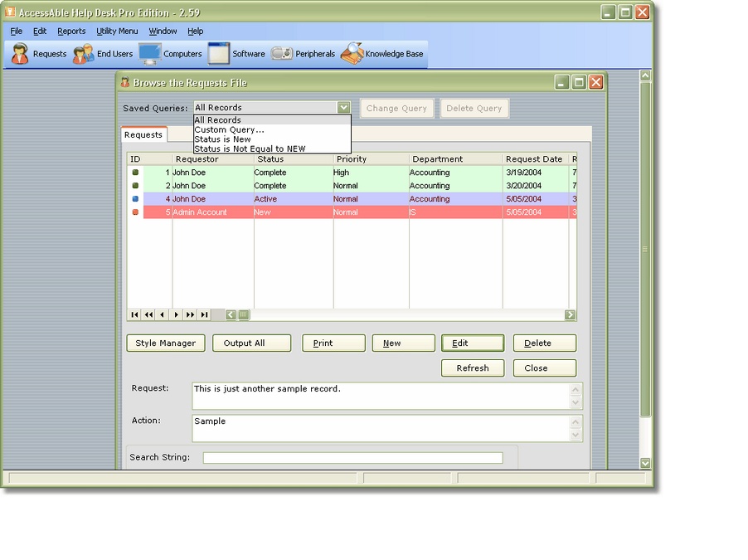Screen dimensions: 748x560
Task: Click red status dot of request 5
Action: pyautogui.click(x=135, y=212)
